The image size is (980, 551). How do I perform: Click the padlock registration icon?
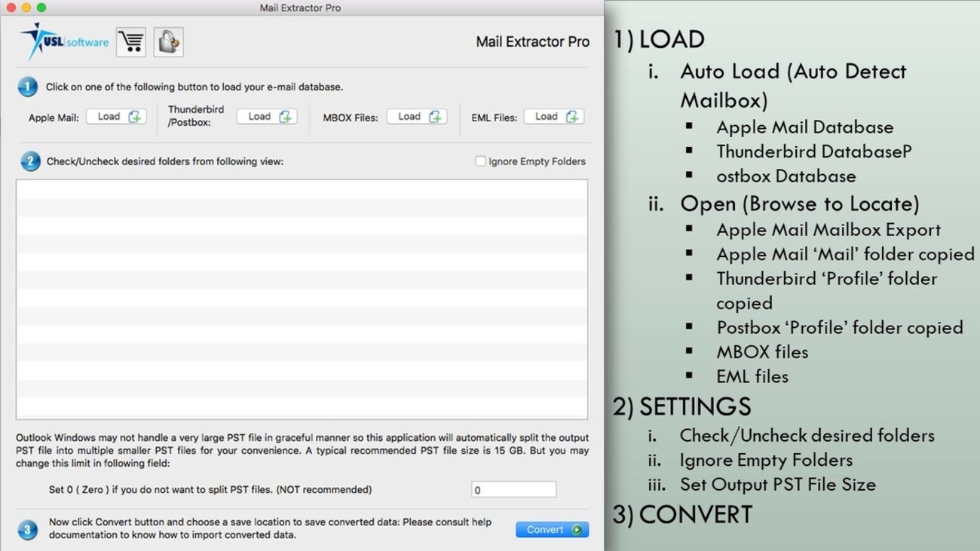[x=169, y=42]
